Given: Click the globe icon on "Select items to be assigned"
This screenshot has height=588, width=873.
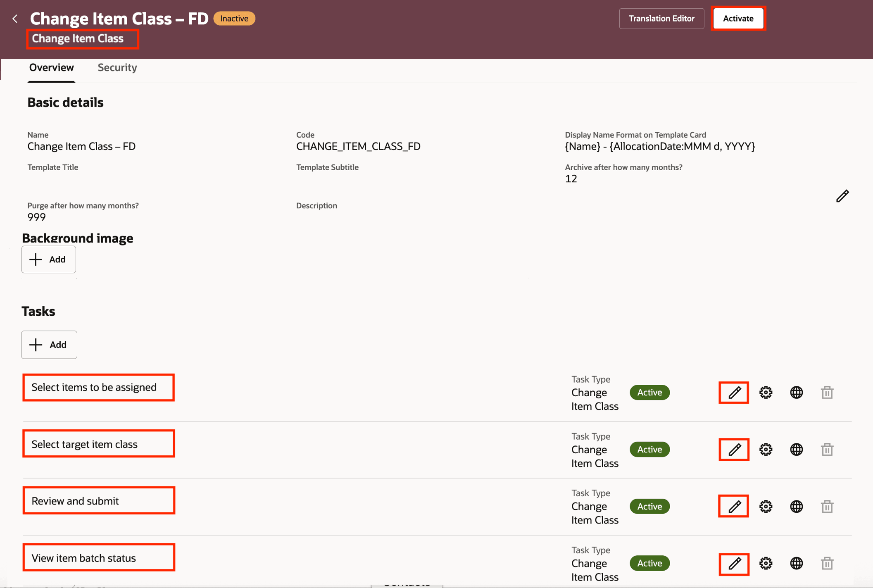Looking at the screenshot, I should point(797,392).
